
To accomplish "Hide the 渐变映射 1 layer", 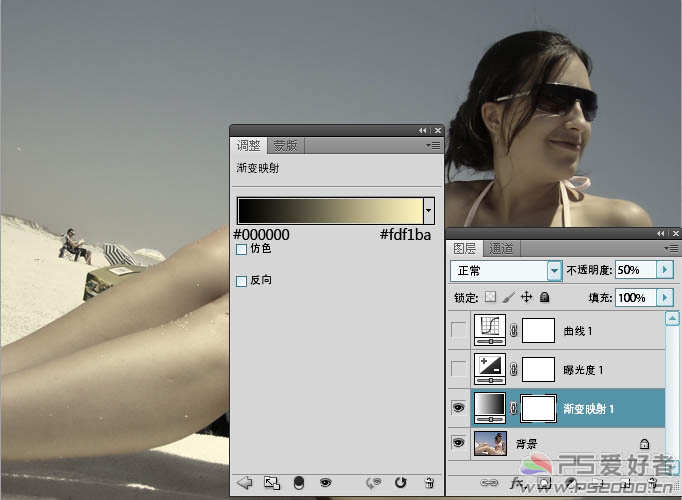I will pyautogui.click(x=458, y=407).
